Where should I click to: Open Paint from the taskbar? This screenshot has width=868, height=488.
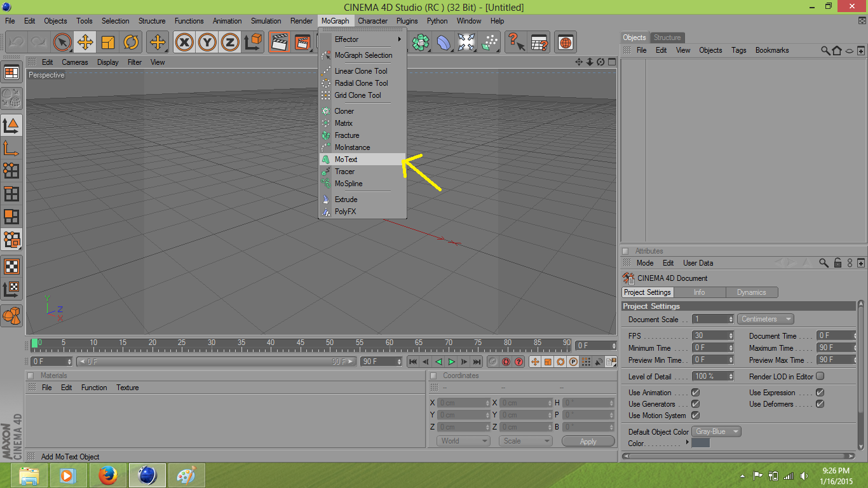coord(187,475)
